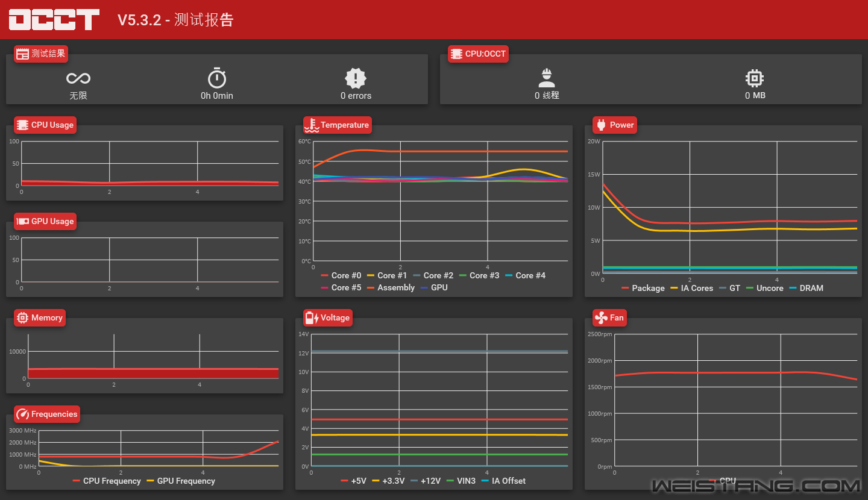Toggle GPU temperature legend entry
This screenshot has height=500, width=868.
(x=434, y=287)
